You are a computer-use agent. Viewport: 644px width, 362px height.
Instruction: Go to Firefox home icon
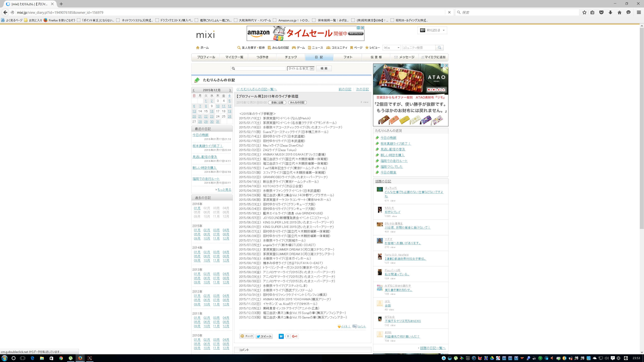coord(619,12)
